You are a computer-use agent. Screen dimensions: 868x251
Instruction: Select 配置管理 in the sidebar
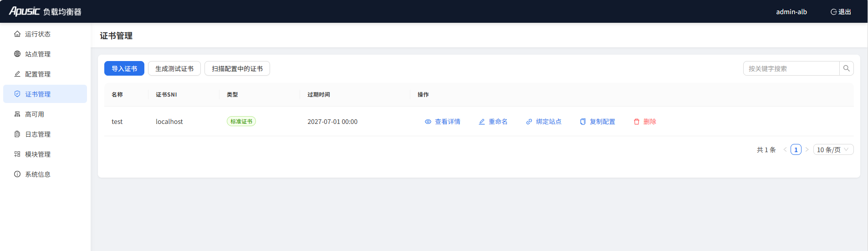click(45, 74)
